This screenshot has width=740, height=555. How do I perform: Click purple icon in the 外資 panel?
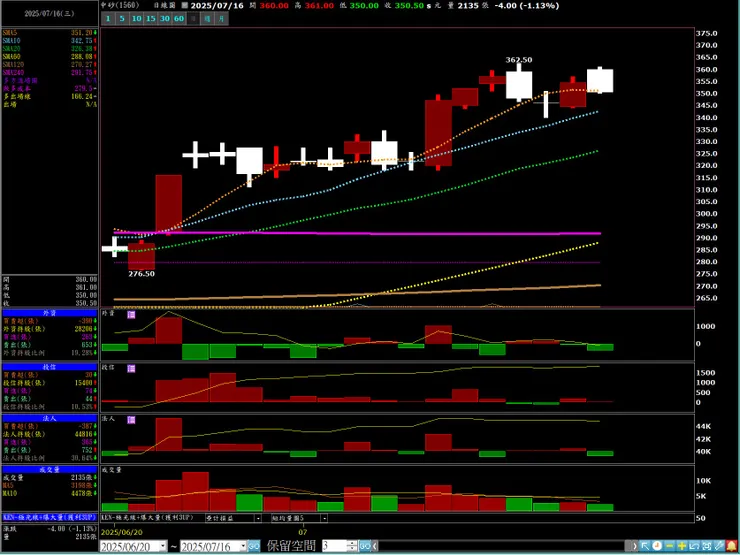pos(131,314)
